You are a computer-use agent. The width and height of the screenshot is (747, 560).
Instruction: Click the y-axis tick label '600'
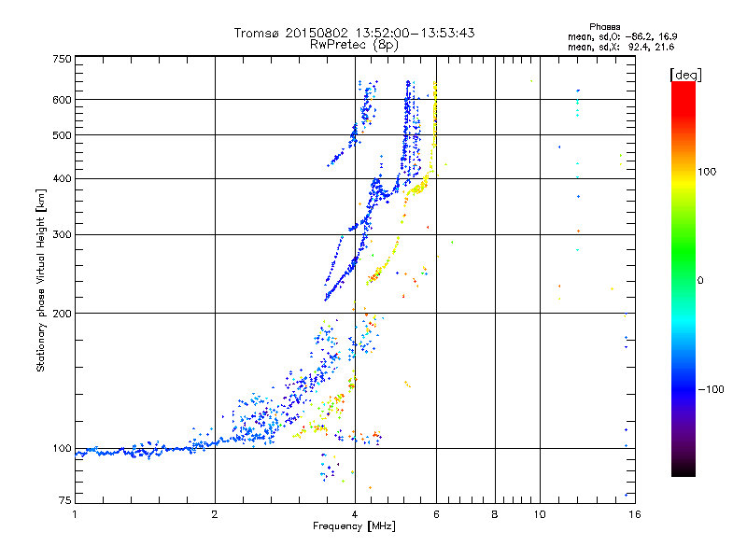click(x=62, y=100)
